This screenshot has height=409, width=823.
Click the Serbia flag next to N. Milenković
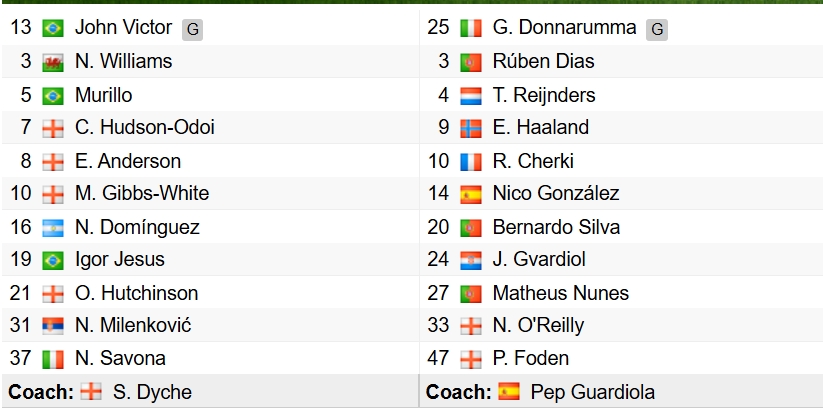click(x=53, y=326)
